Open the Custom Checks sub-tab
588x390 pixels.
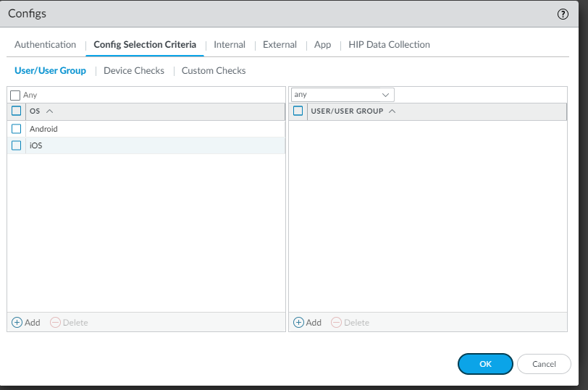(x=214, y=71)
